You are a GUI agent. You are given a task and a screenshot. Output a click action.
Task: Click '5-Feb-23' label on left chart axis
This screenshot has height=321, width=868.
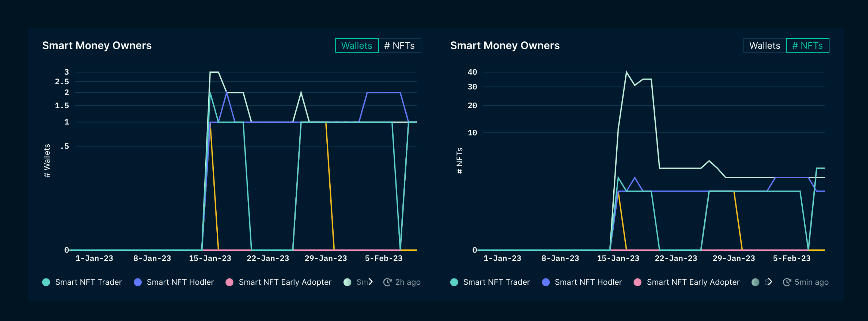(384, 258)
